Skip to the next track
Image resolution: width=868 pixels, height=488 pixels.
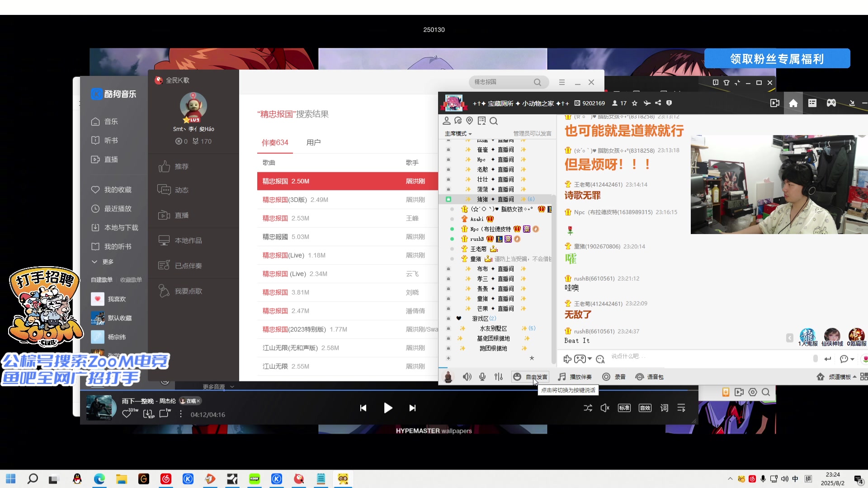click(412, 408)
